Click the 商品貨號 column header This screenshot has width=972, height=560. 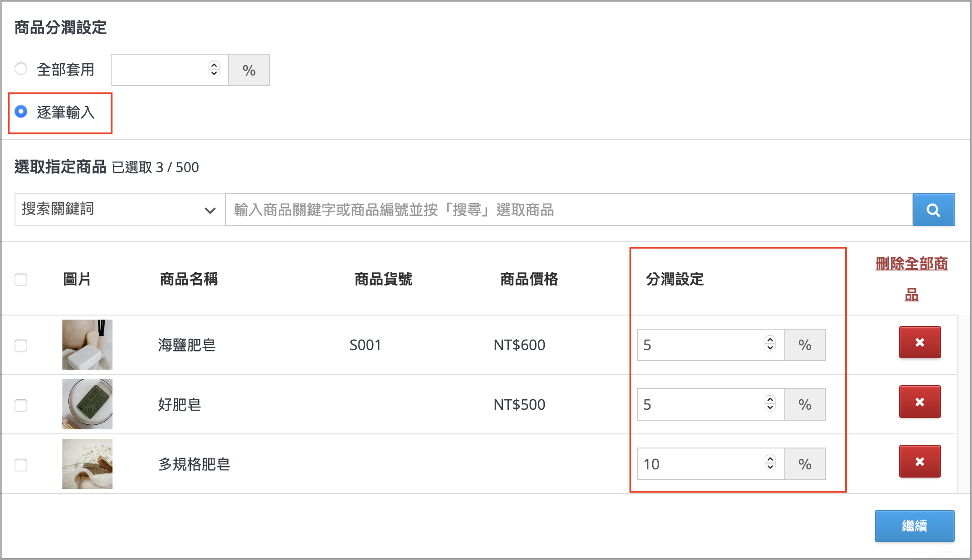click(384, 279)
